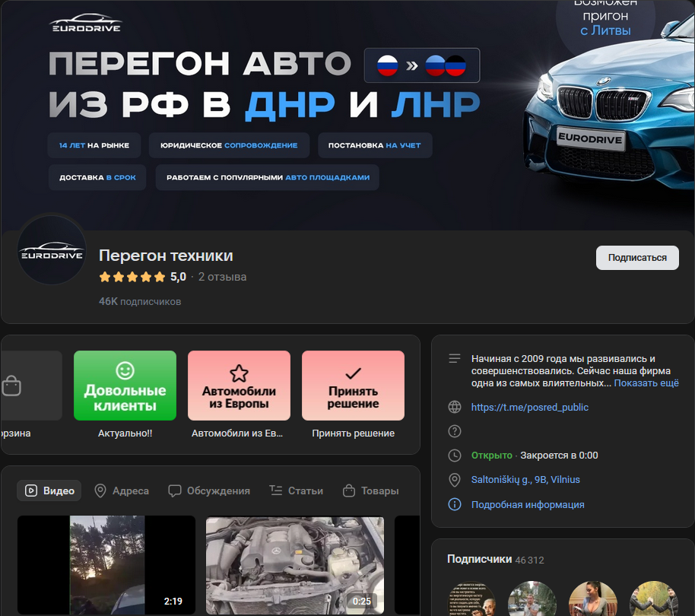Screen dimensions: 695x616
Task: Open the t.me/posred_public link
Action: 530,408
